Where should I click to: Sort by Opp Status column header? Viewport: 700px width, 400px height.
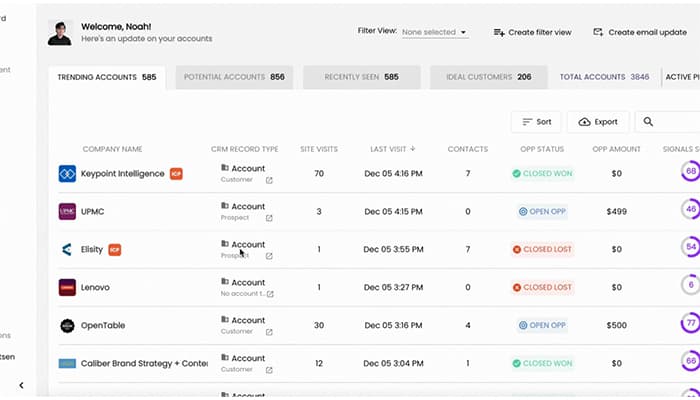click(x=542, y=149)
